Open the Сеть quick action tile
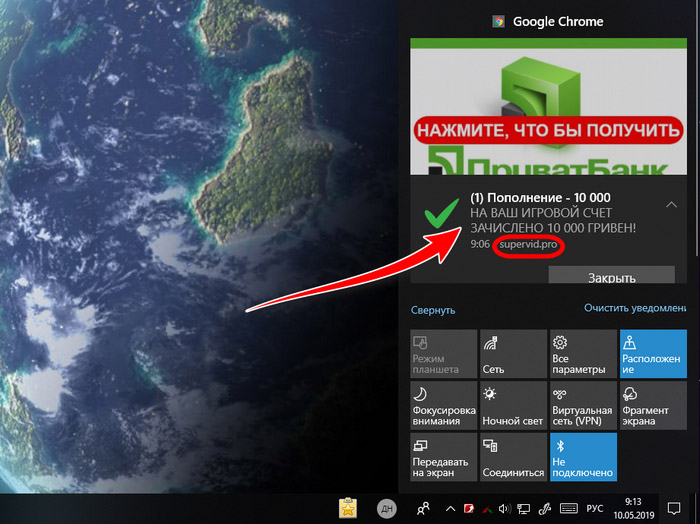Viewport: 700px width, 524px height. click(513, 354)
